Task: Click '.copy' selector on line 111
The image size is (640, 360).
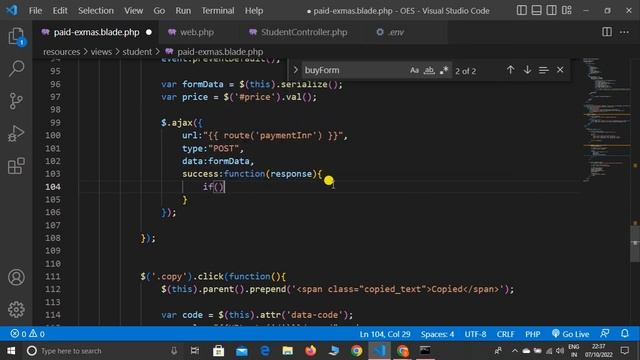Action: (x=169, y=276)
